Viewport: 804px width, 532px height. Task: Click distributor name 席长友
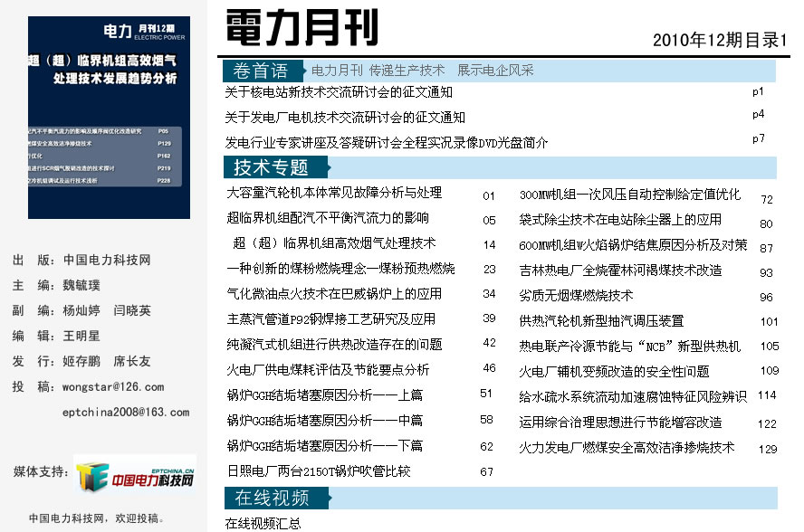[132, 361]
